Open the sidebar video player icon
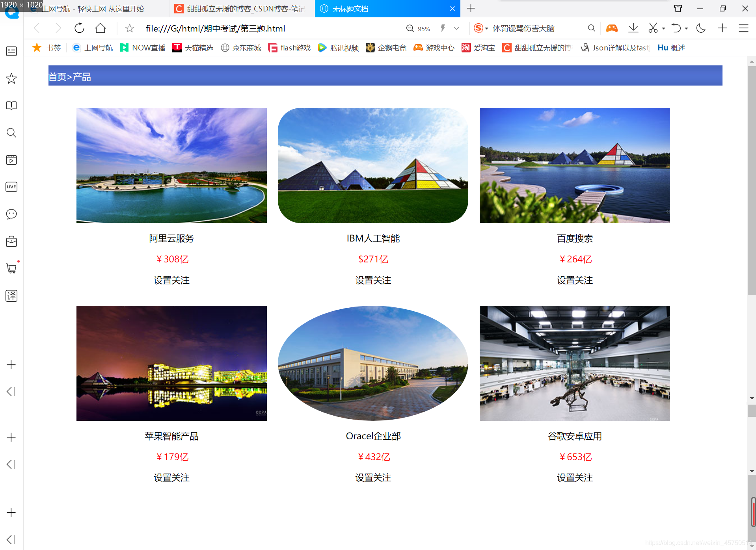The image size is (756, 550). tap(11, 160)
